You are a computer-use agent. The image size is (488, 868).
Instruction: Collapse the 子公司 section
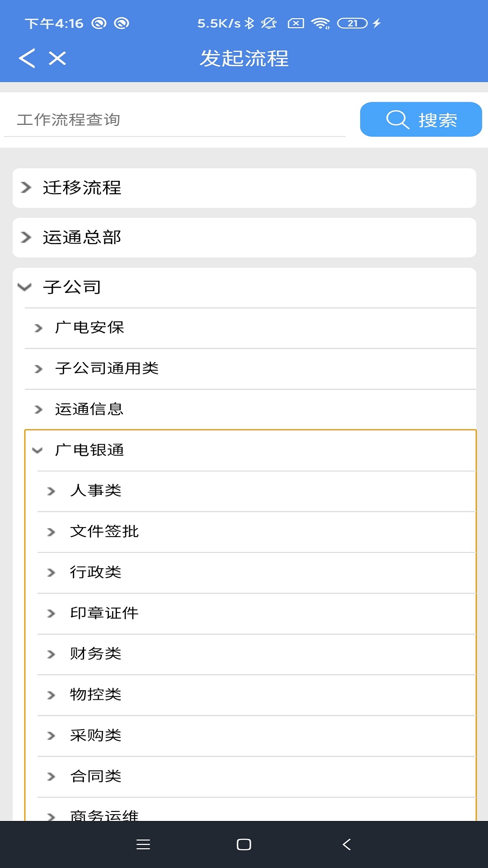click(x=244, y=288)
